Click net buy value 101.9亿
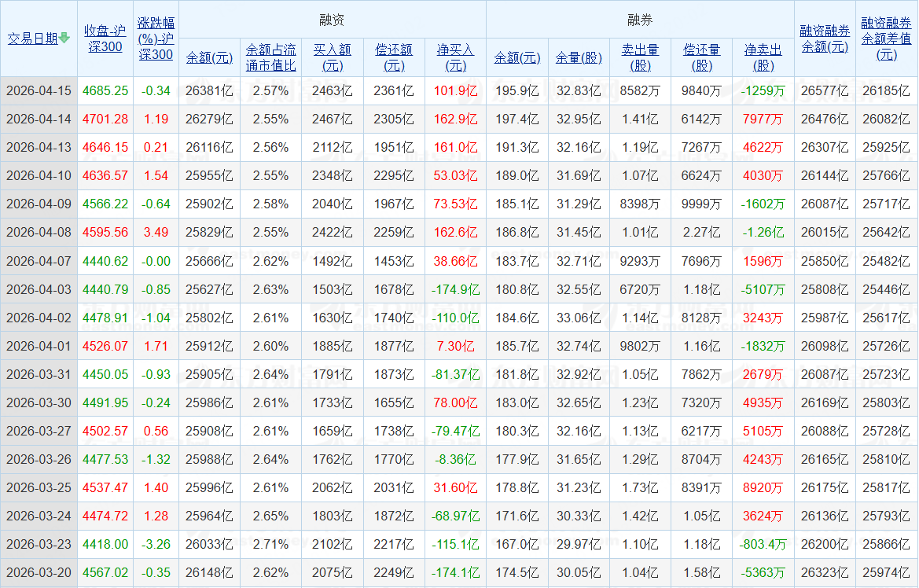The image size is (919, 588). coord(455,91)
